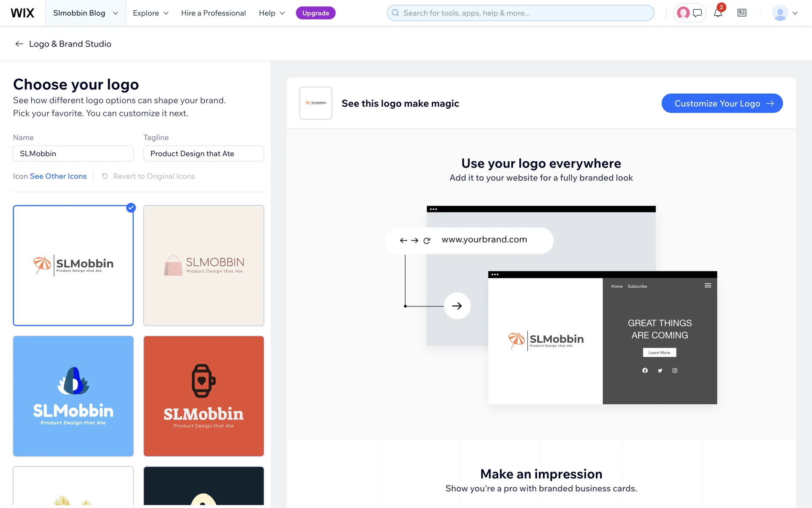The width and height of the screenshot is (812, 508).
Task: Expand the Slmobbin Blog site dropdown
Action: [85, 13]
